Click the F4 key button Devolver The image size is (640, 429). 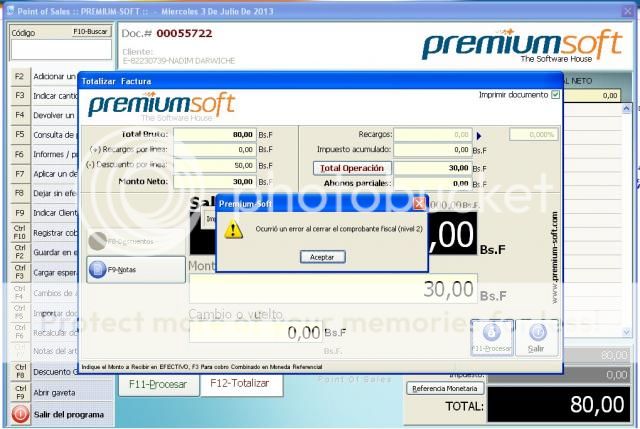point(20,115)
